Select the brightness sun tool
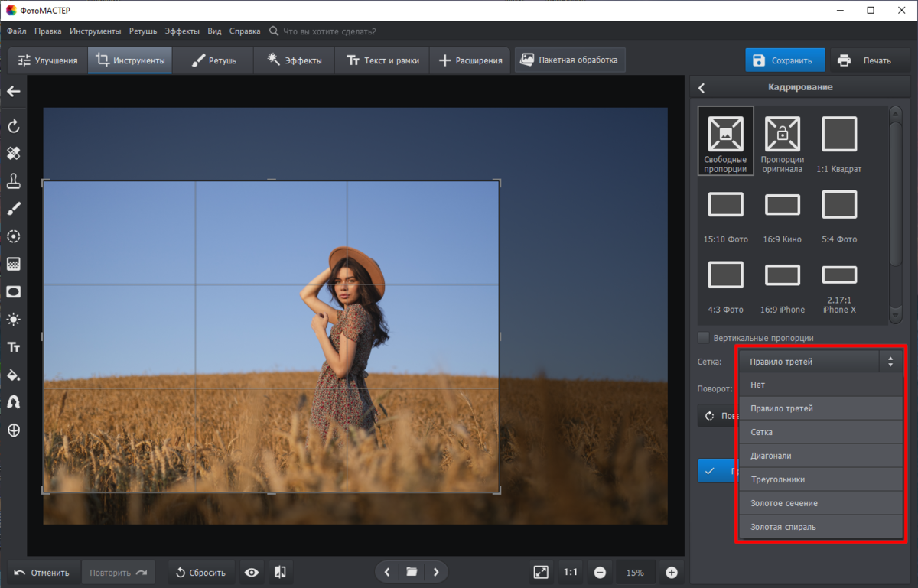Screen dimensions: 918x588 13,320
